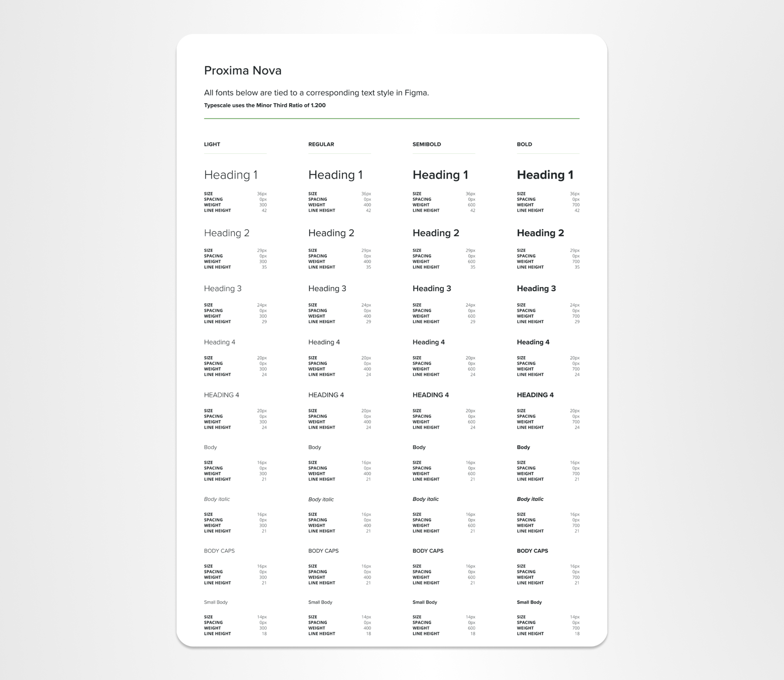The width and height of the screenshot is (784, 680).
Task: Click the Semibold "Small Body" sample
Action: 425,602
